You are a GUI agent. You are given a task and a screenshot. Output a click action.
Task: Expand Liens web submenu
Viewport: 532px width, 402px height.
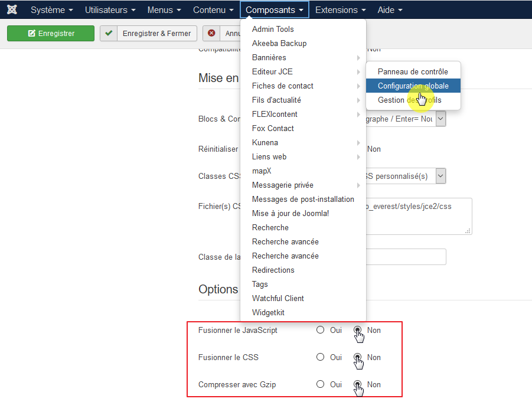(x=303, y=157)
